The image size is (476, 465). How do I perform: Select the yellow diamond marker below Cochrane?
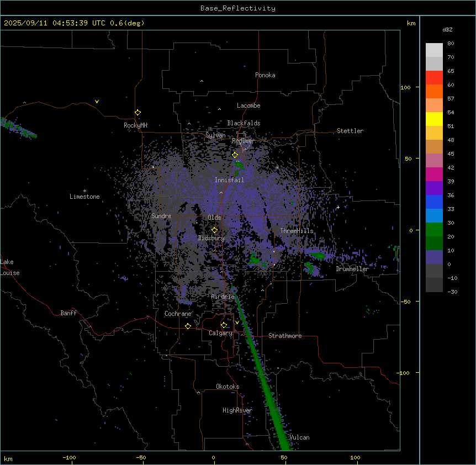click(x=188, y=326)
